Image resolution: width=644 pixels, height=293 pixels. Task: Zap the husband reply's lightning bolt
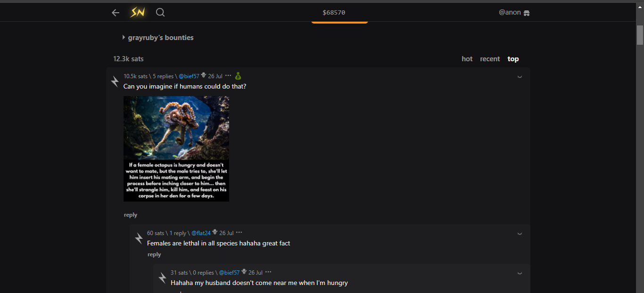[162, 278]
